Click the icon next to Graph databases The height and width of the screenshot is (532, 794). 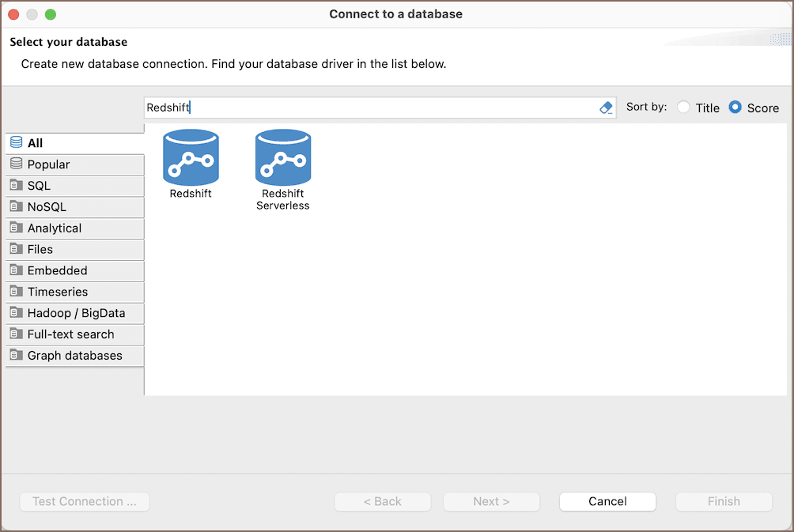pos(16,355)
